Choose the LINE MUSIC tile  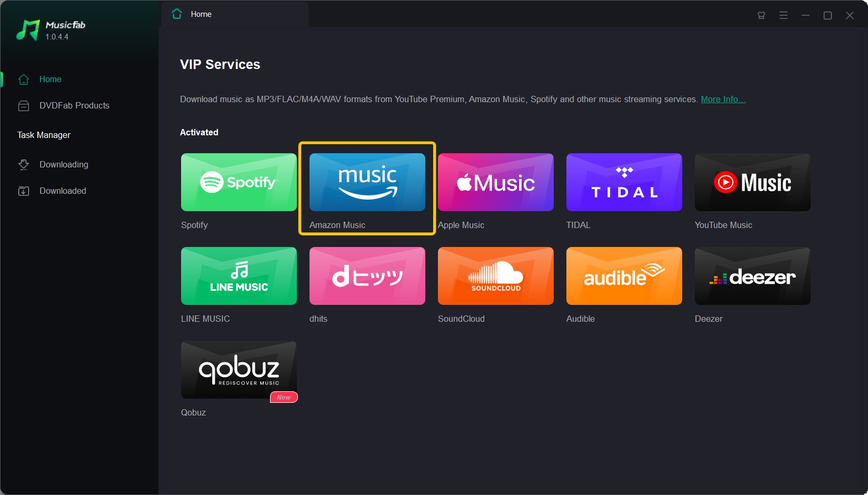238,276
